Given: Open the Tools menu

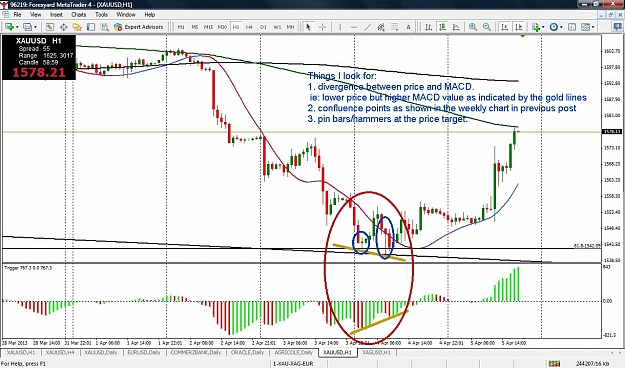Looking at the screenshot, I should click(101, 14).
